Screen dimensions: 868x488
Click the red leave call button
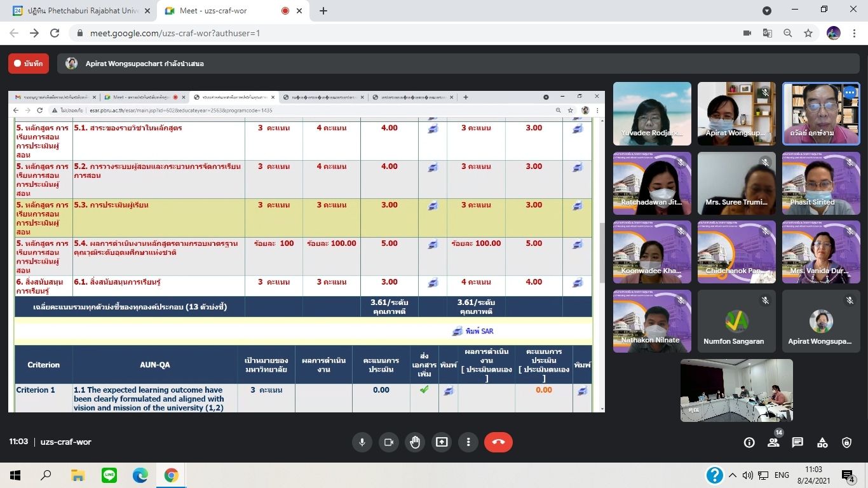point(498,442)
